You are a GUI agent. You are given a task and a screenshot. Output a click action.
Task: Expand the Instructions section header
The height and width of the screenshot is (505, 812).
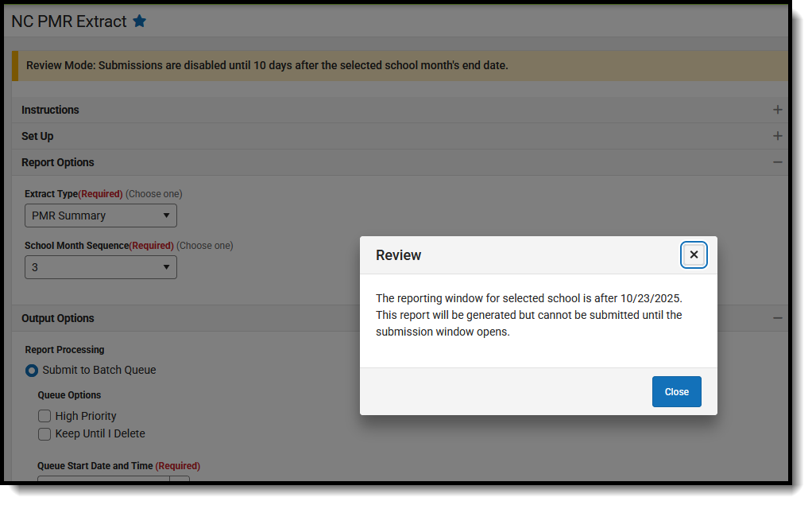tap(52, 110)
